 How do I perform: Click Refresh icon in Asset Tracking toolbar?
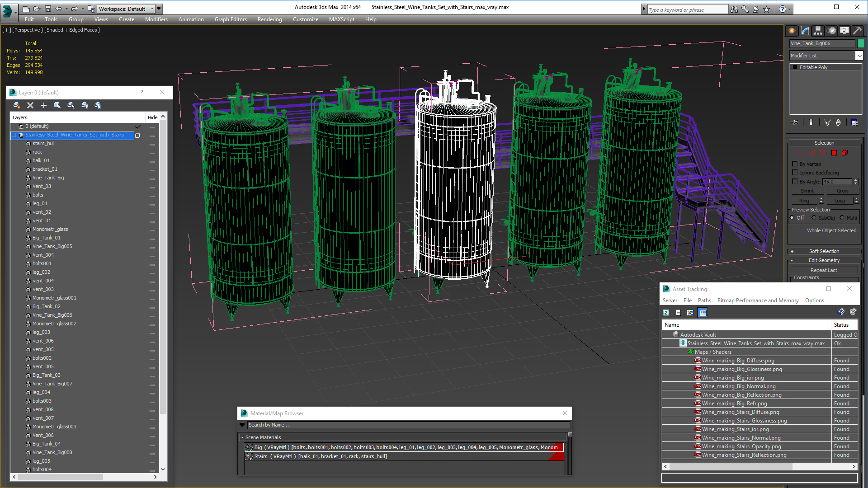pos(666,313)
